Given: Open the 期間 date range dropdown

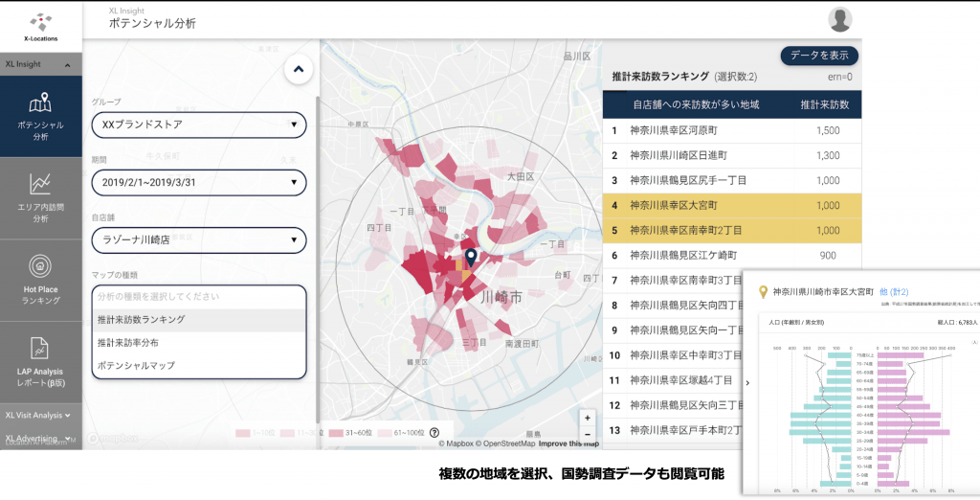Looking at the screenshot, I should [x=199, y=182].
